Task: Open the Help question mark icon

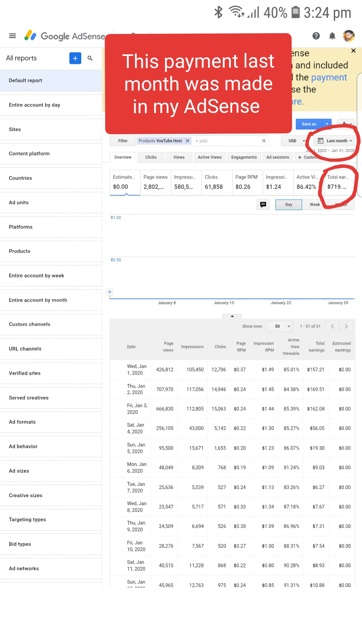Action: tap(316, 36)
